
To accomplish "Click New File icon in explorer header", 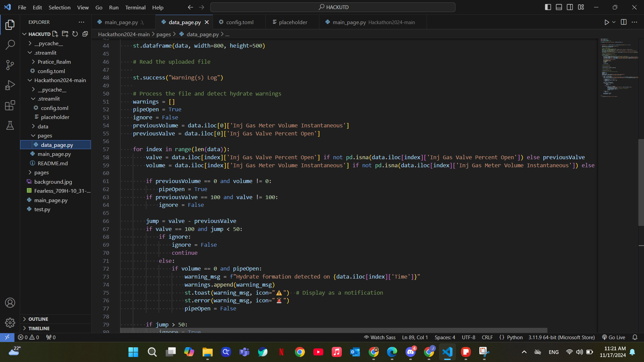I will [55, 34].
